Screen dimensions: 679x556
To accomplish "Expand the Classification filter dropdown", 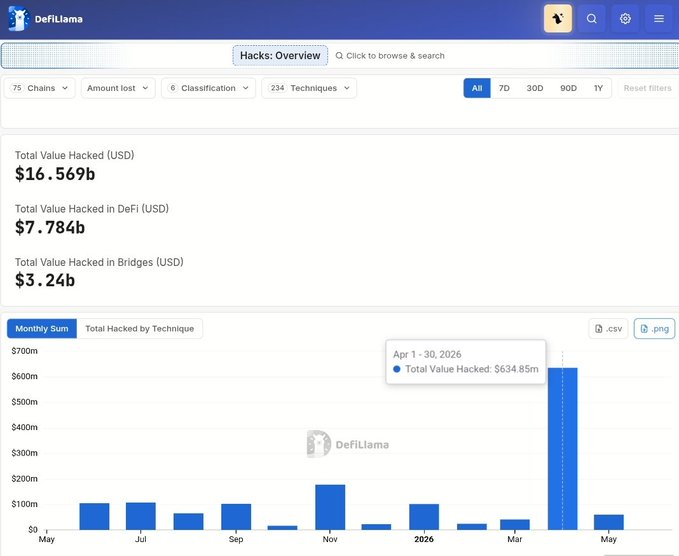I will coord(208,88).
